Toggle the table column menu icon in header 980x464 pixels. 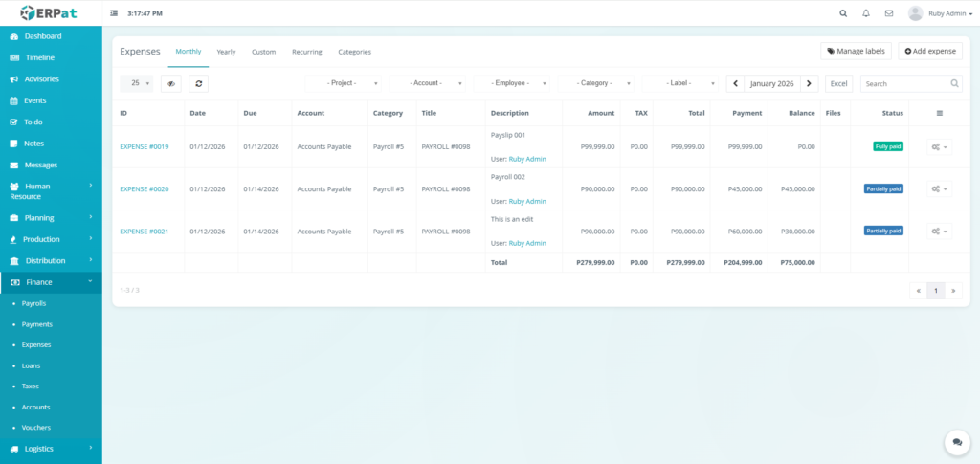tap(939, 113)
